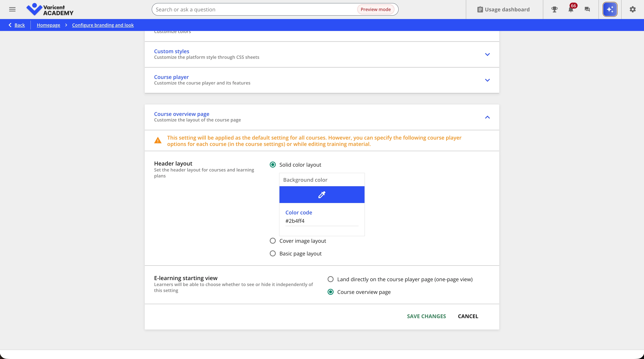
Task: Expand the Custom styles section
Action: pyautogui.click(x=487, y=54)
